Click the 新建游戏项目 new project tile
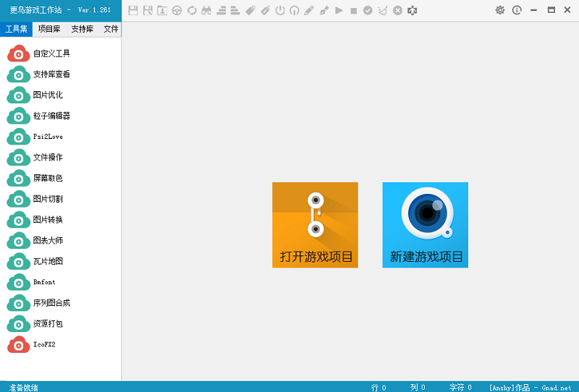579x392 pixels. click(x=425, y=225)
